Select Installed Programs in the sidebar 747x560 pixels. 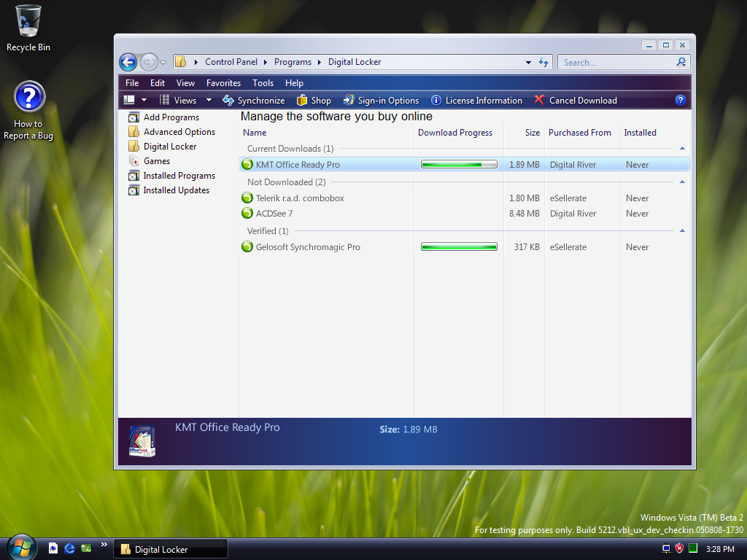179,176
